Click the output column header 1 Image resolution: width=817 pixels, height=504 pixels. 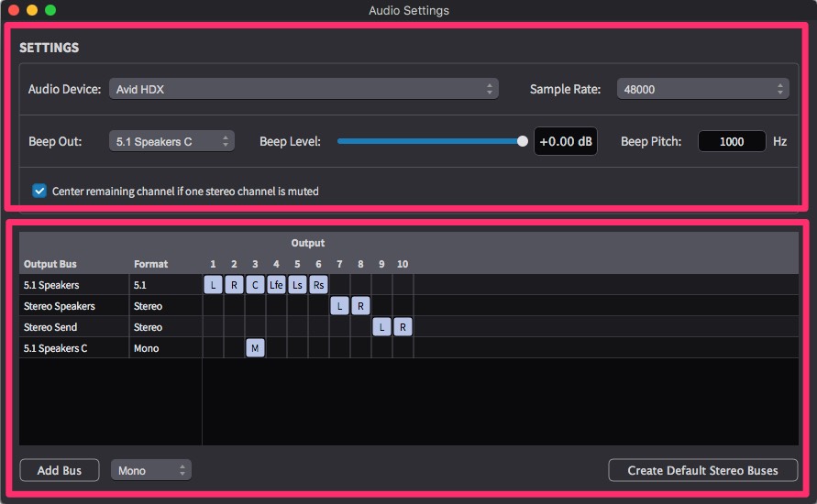tap(213, 264)
